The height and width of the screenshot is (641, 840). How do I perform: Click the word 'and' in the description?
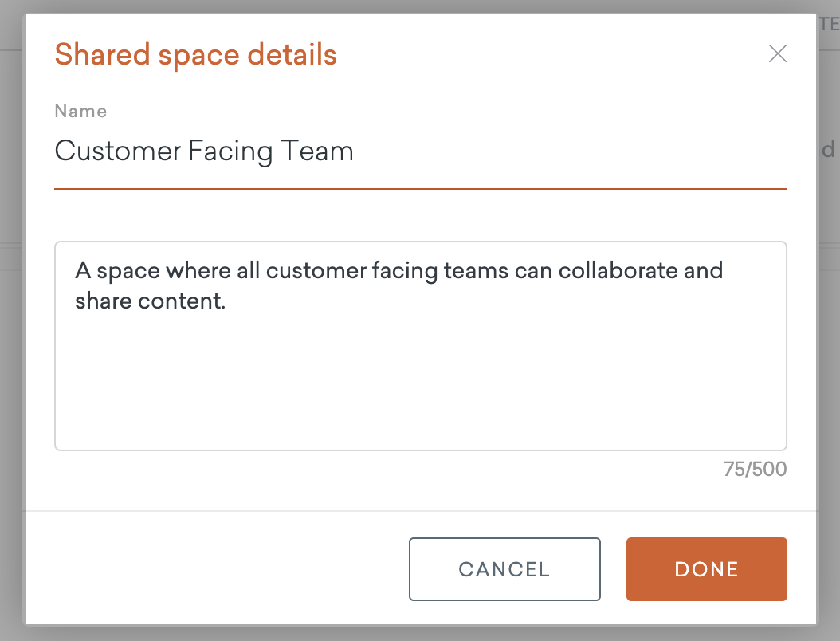[x=702, y=270]
